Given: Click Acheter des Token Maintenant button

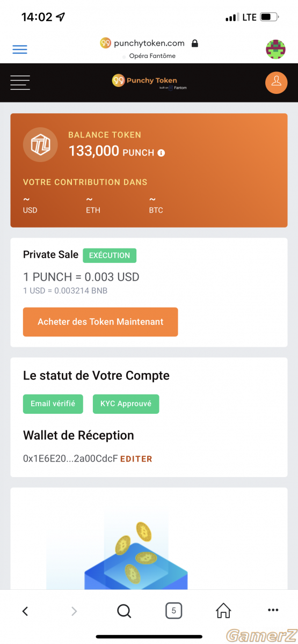Looking at the screenshot, I should [100, 322].
